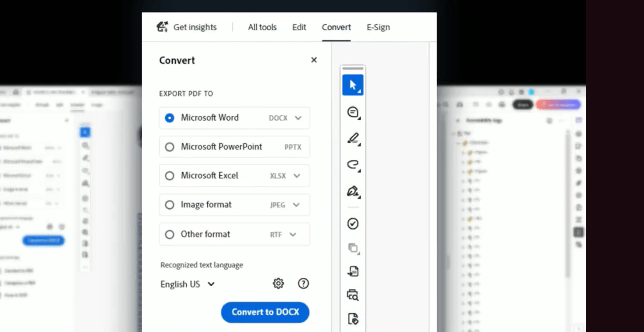Select the Microsoft Word export option
The height and width of the screenshot is (332, 644).
234,118
